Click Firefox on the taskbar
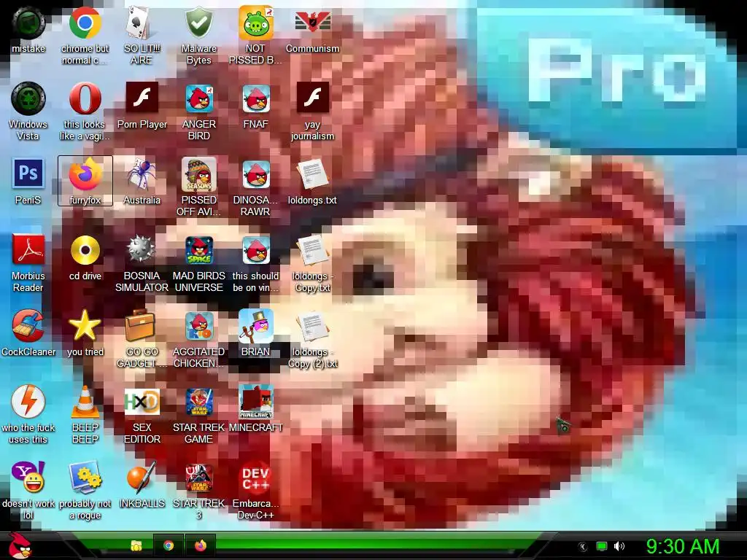The height and width of the screenshot is (560, 747). pyautogui.click(x=200, y=545)
